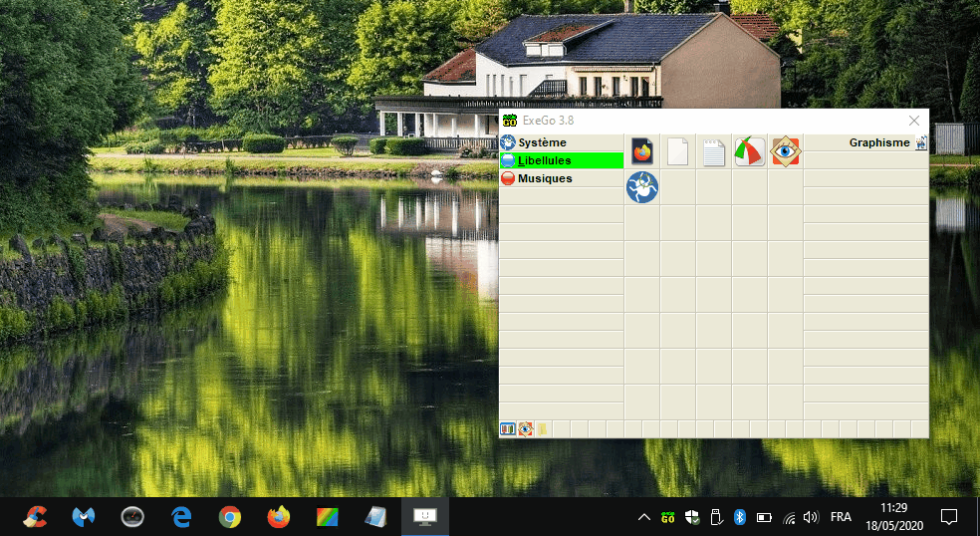Viewport: 980px width, 536px height.
Task: Launch Google Chrome from the taskbar
Action: click(230, 517)
